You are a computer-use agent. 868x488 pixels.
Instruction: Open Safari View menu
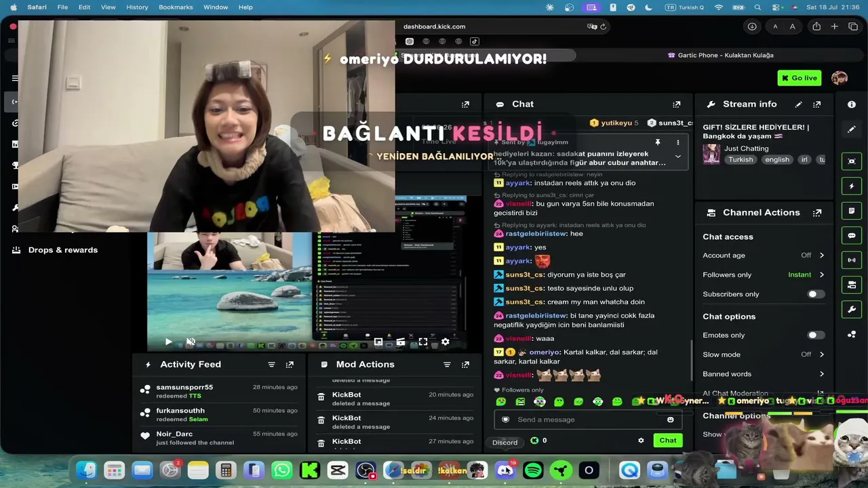click(x=108, y=7)
